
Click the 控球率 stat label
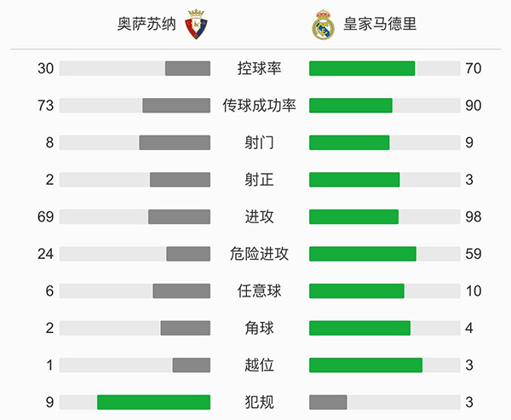[260, 69]
